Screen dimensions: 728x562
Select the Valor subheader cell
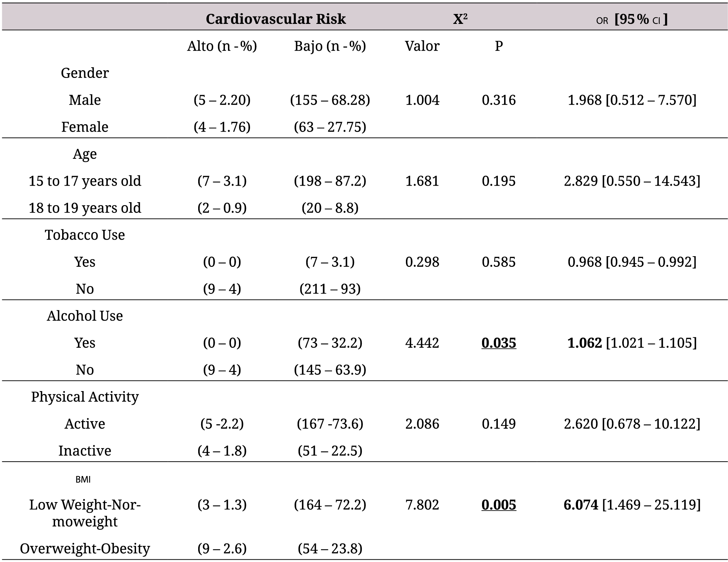coord(422,46)
